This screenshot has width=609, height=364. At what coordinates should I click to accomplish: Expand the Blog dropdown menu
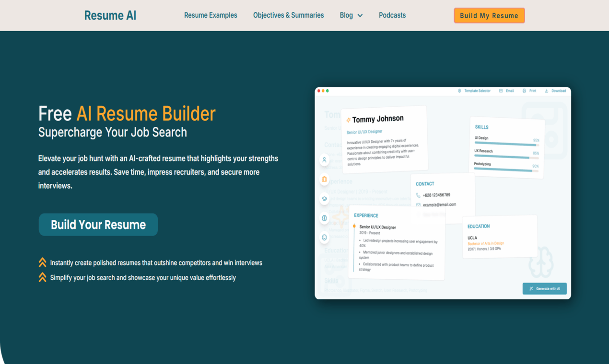[351, 15]
